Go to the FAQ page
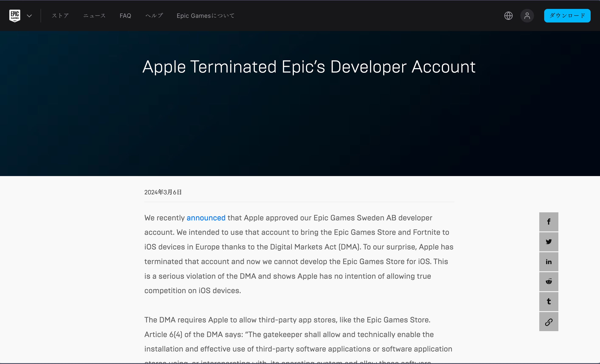This screenshot has width=600, height=364. point(125,15)
